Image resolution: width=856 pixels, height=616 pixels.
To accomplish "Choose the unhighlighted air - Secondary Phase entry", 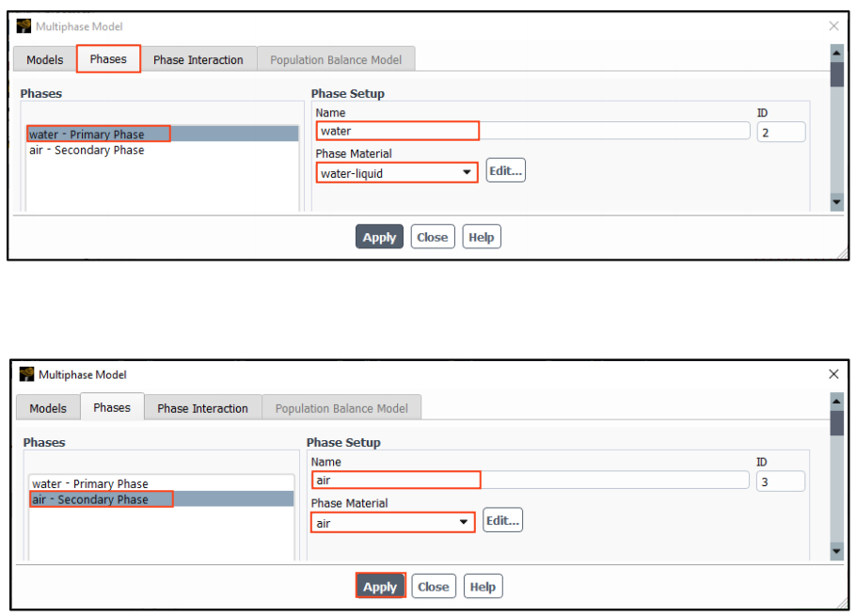I will [87, 150].
